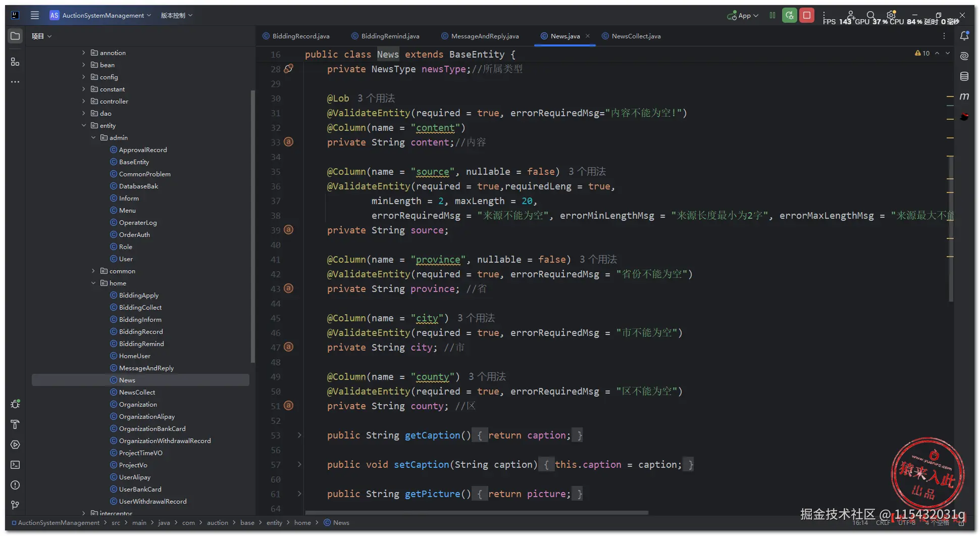Screen dimensions: 980x536
Task: Switch to the MessageAndReply.java tab
Action: pyautogui.click(x=480, y=36)
